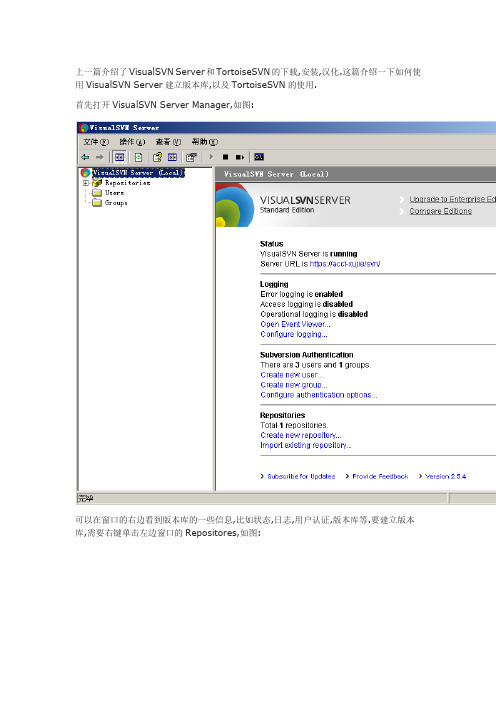This screenshot has height=702, width=496.
Task: Select Groups in the tree
Action: click(116, 203)
